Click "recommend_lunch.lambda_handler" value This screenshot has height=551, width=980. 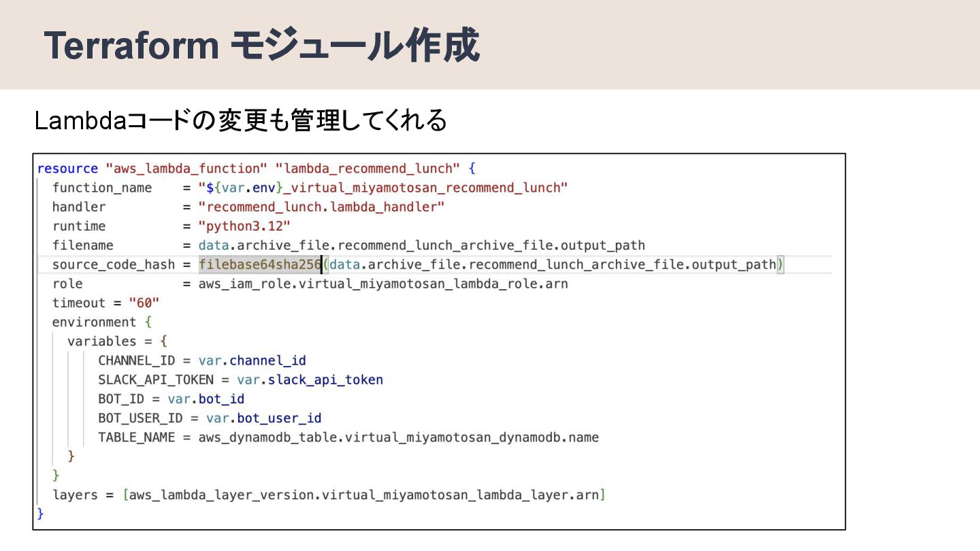tap(321, 206)
